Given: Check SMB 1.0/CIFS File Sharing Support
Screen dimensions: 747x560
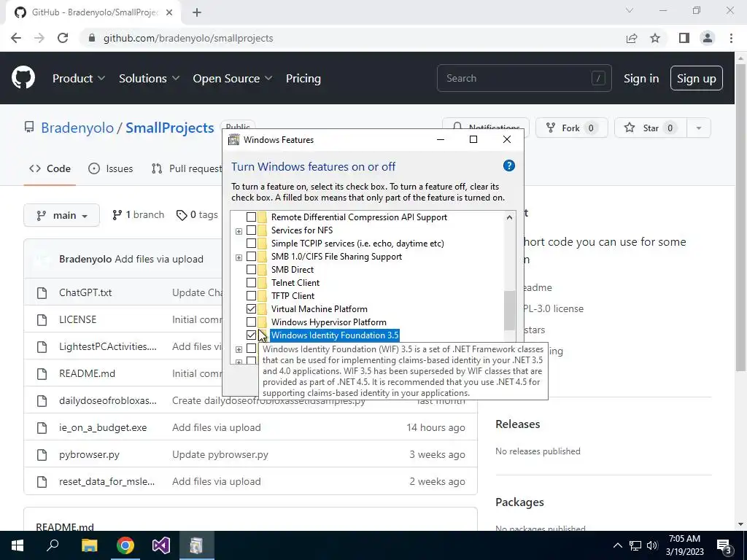Looking at the screenshot, I should (x=251, y=257).
